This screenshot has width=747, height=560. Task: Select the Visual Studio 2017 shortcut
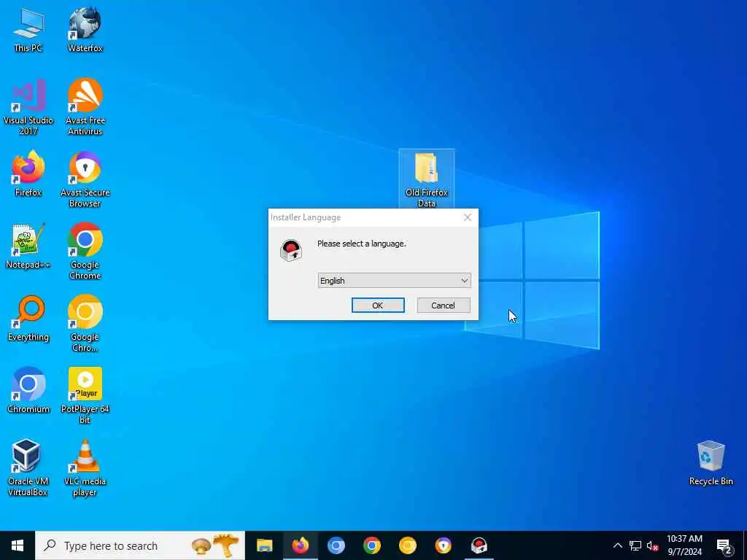click(28, 107)
